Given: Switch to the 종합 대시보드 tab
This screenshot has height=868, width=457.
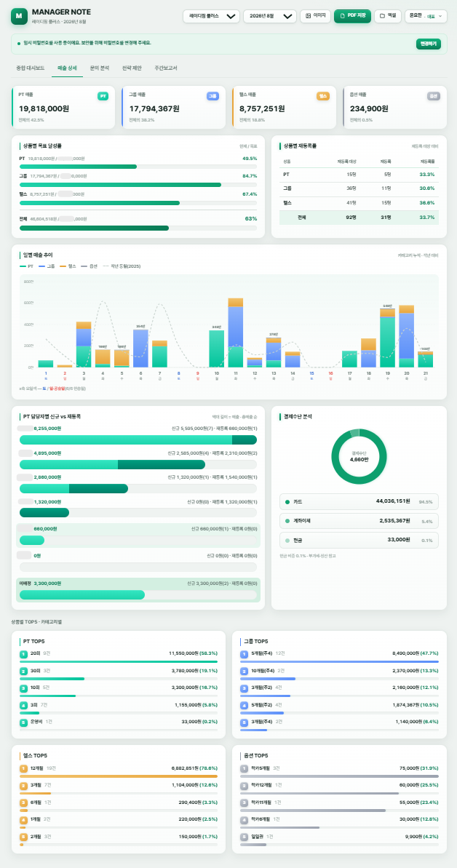Looking at the screenshot, I should 31,68.
